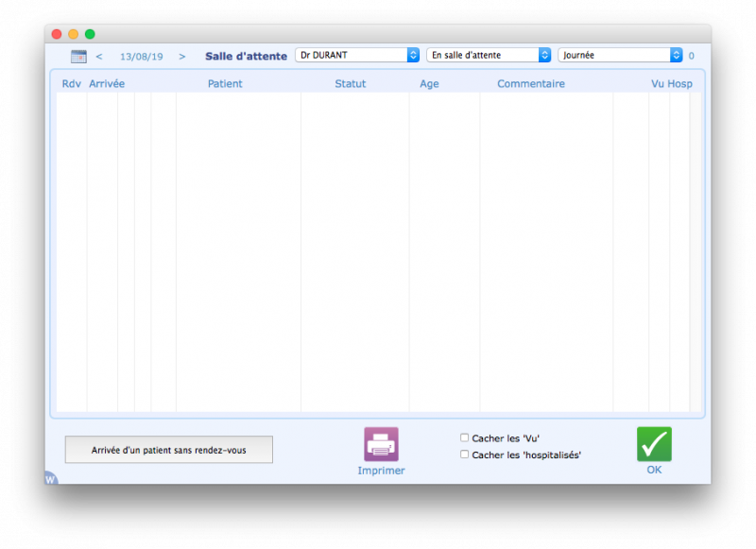Open the Dr DURANT doctor dropdown
This screenshot has height=549, width=756.
click(x=357, y=55)
